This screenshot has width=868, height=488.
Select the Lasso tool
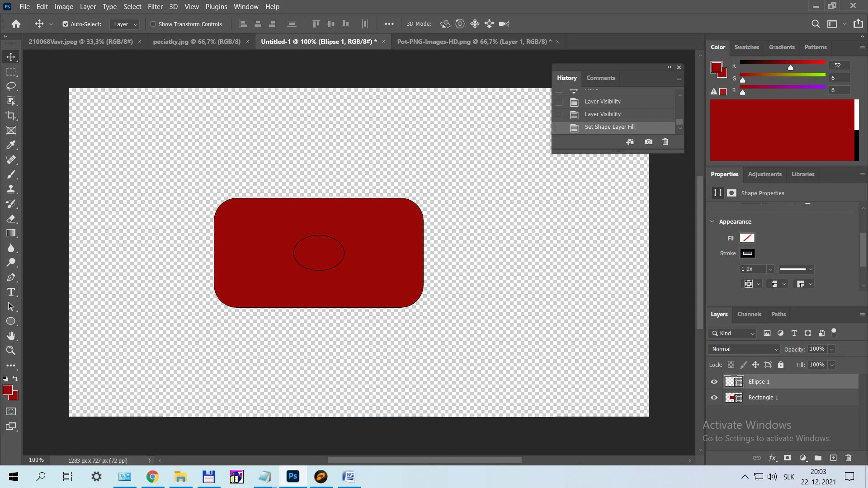click(11, 86)
